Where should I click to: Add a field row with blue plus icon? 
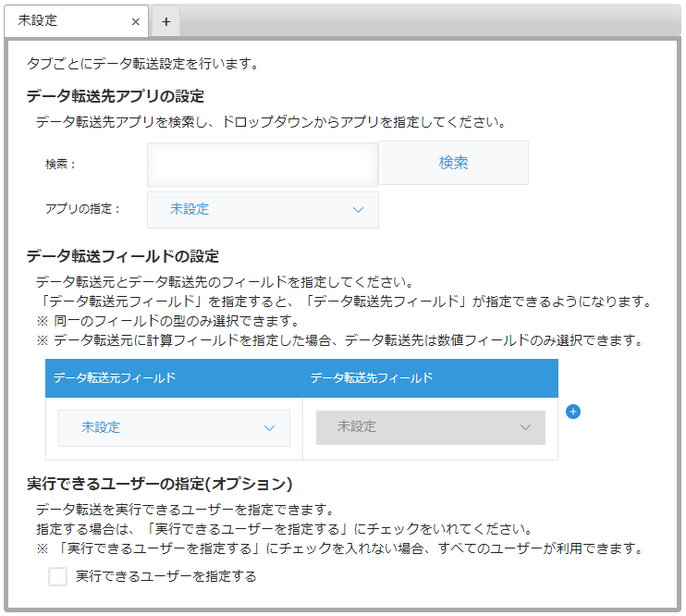(x=572, y=412)
